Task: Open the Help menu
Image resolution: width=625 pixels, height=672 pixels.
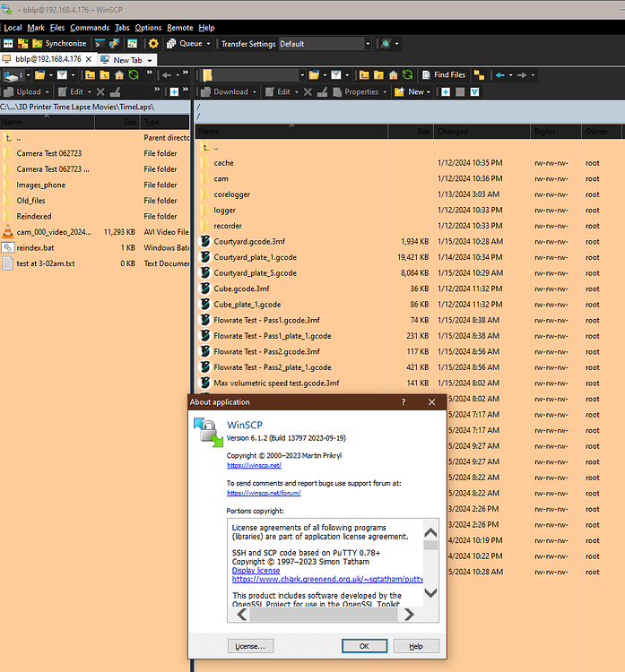Action: tap(206, 28)
